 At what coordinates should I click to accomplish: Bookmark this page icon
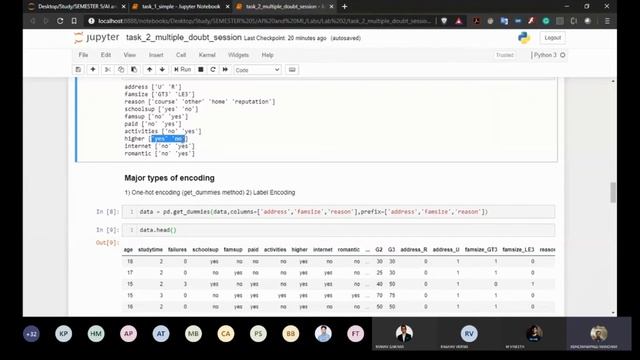74,21
